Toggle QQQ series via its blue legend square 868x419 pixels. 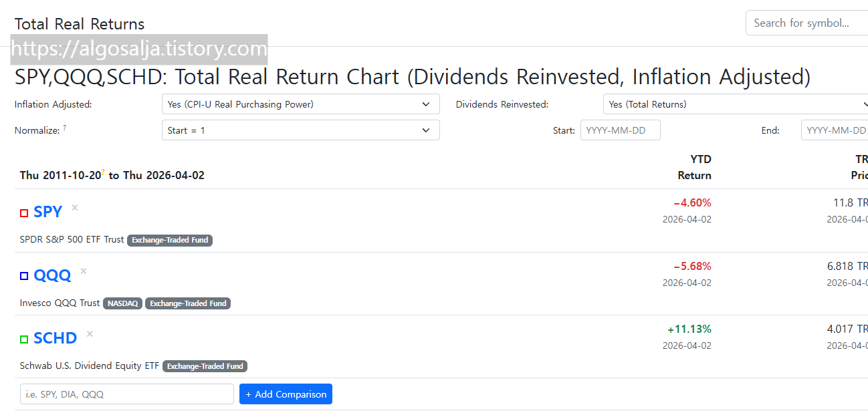[x=23, y=275]
